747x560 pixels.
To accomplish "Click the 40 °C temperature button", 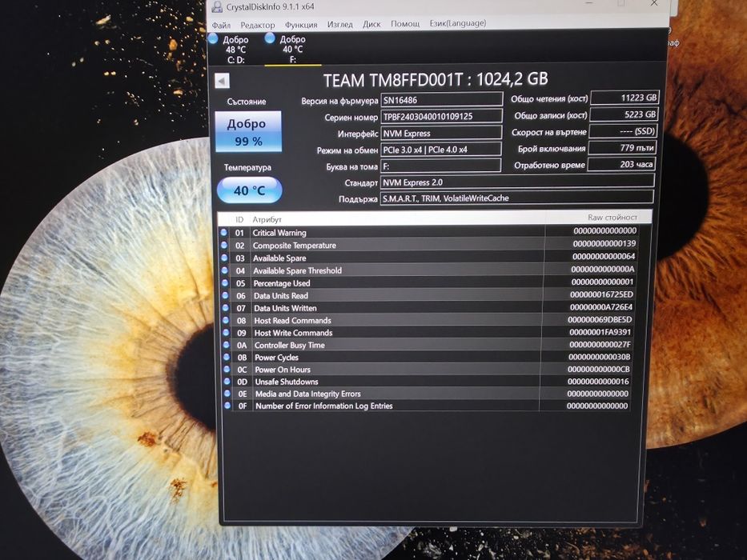I will [x=249, y=190].
